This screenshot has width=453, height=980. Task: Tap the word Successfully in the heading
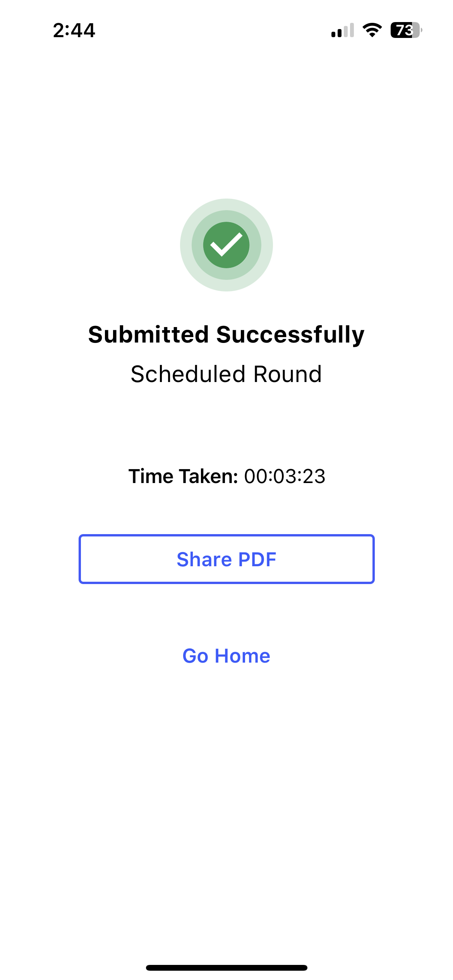click(x=290, y=334)
